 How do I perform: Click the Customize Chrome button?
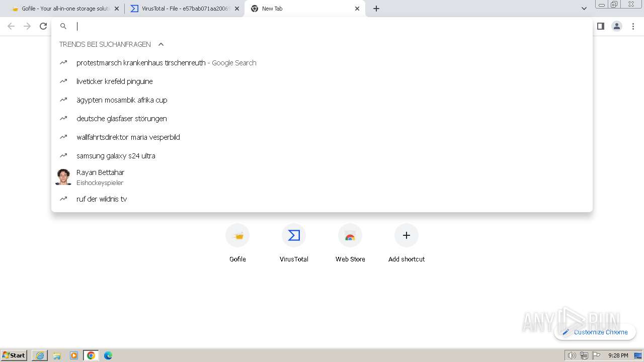pos(595,332)
